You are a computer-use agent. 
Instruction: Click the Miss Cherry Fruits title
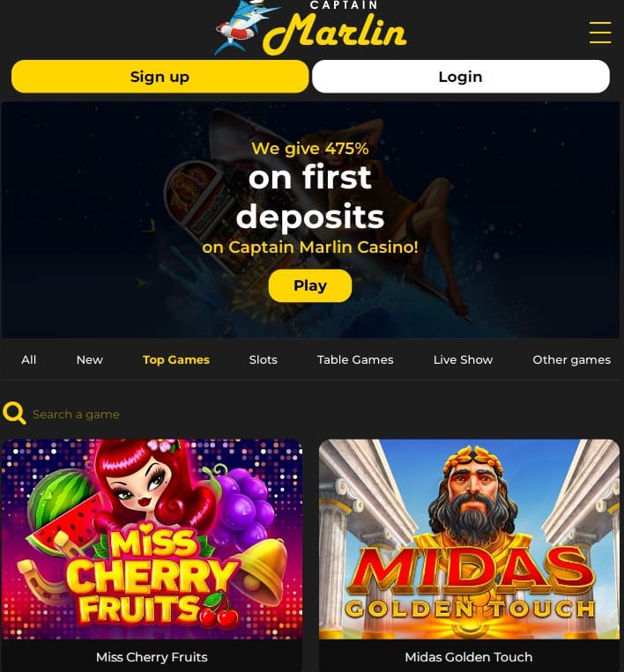[x=152, y=656]
